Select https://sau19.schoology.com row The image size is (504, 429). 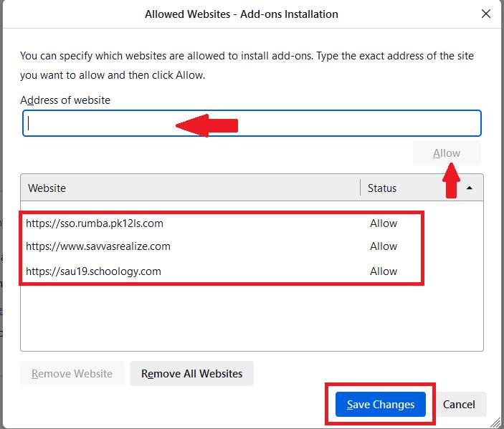[x=252, y=271]
